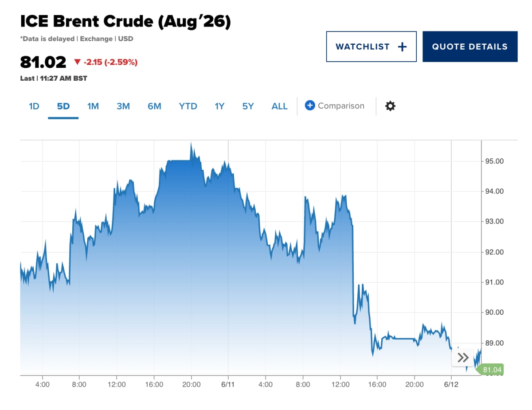Click the 6/11 date marker on axis
This screenshot has height=410, width=532.
point(228,384)
